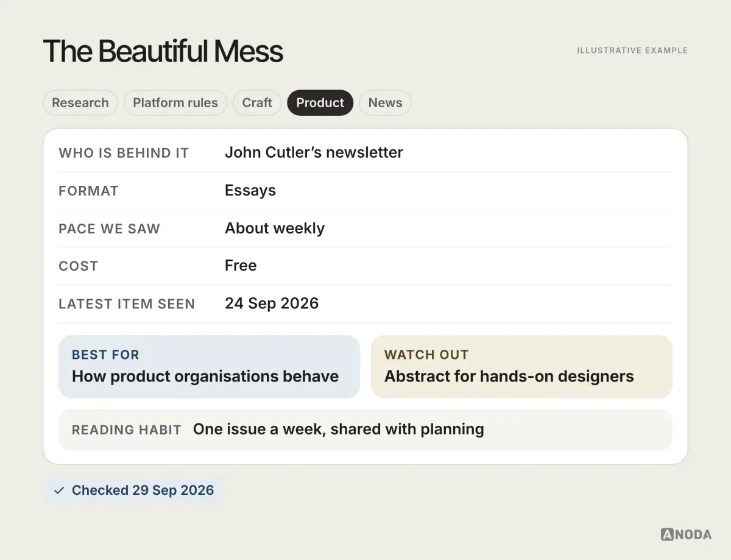
Task: Click the Free cost value
Action: point(241,266)
